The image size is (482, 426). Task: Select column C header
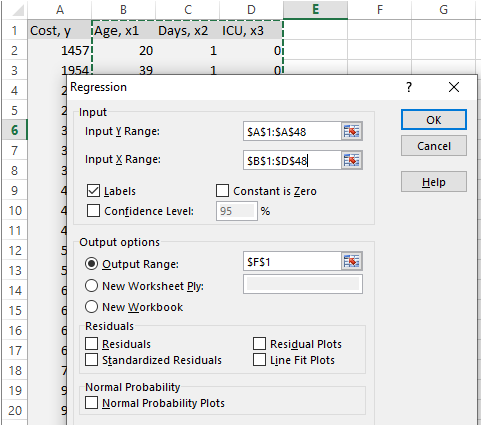point(188,10)
